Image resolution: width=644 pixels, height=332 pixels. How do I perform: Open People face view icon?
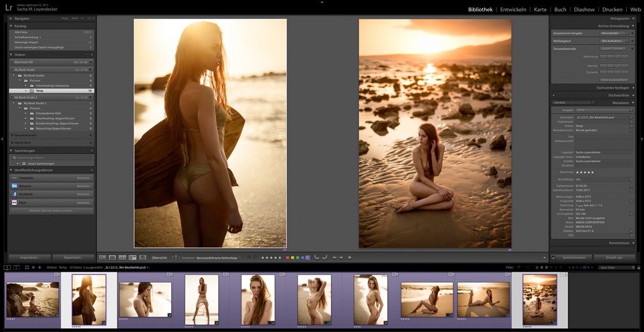click(x=142, y=258)
